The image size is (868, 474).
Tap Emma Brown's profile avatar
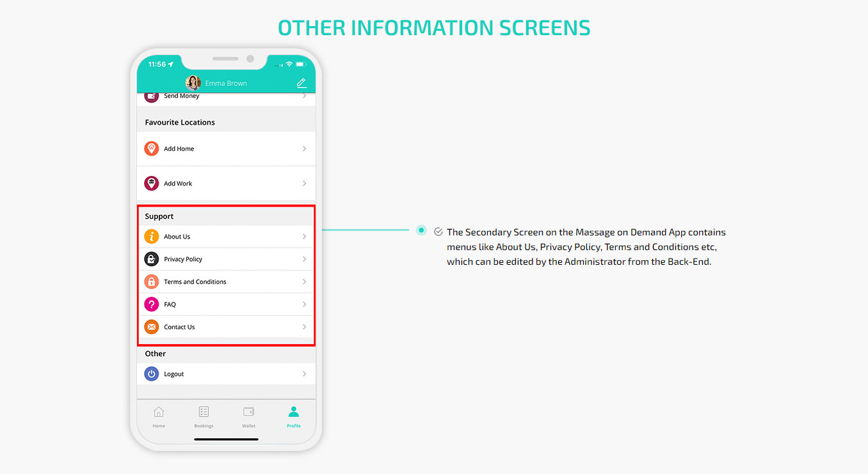[193, 83]
